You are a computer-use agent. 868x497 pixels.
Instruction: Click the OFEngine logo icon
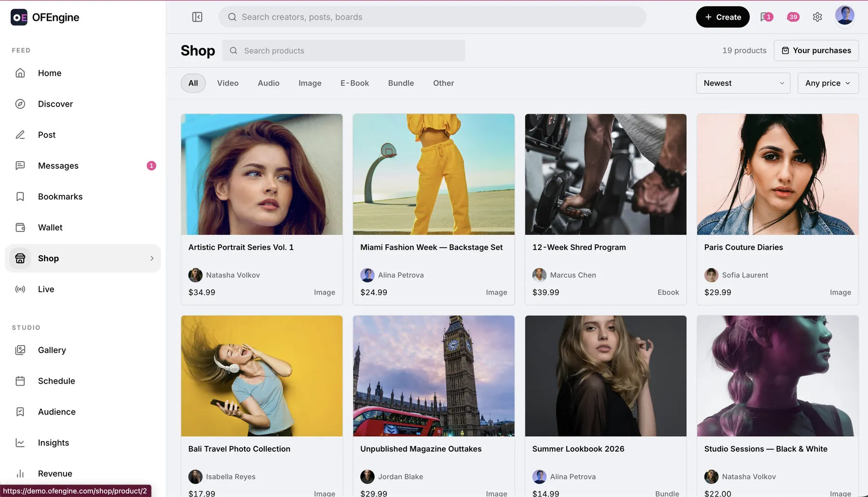[x=19, y=17]
